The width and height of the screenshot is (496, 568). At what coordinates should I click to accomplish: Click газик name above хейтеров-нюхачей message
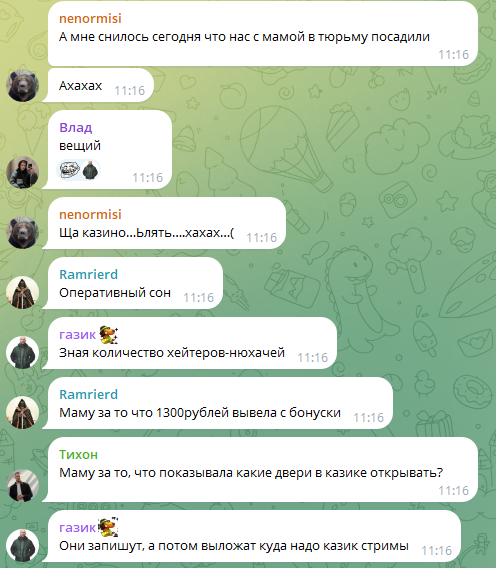[77, 335]
